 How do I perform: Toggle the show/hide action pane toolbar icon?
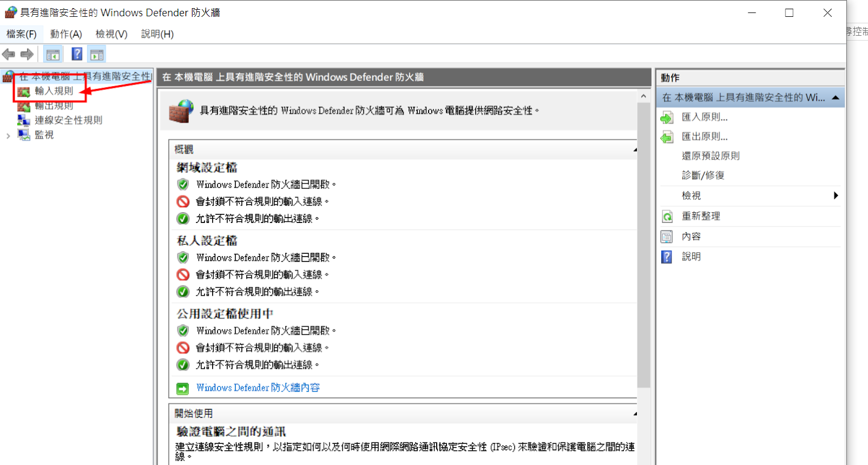[x=97, y=54]
